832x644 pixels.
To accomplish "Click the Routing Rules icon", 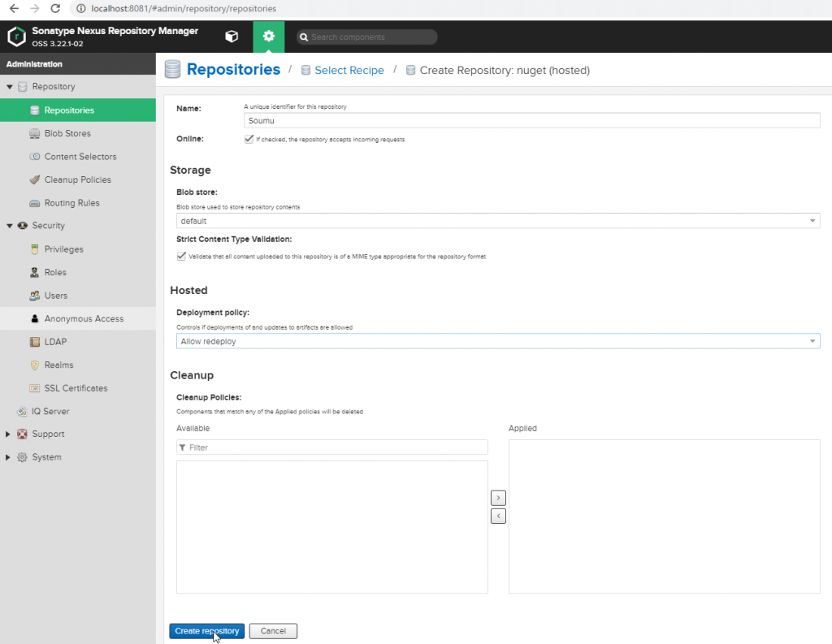I will coord(34,203).
